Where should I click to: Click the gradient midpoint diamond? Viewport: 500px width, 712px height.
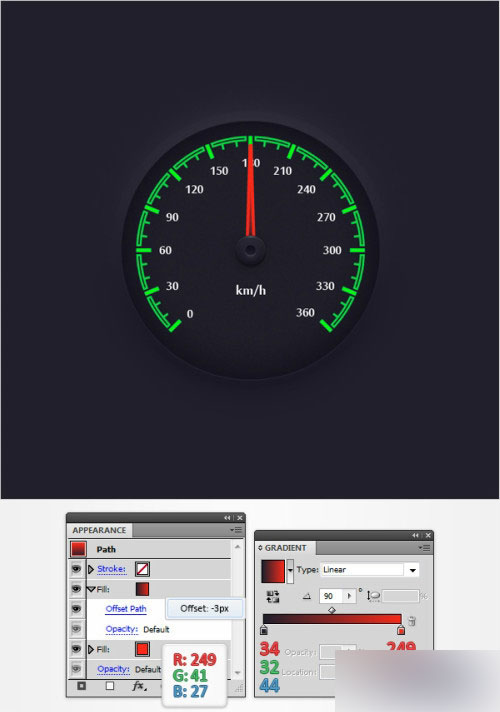pyautogui.click(x=332, y=610)
